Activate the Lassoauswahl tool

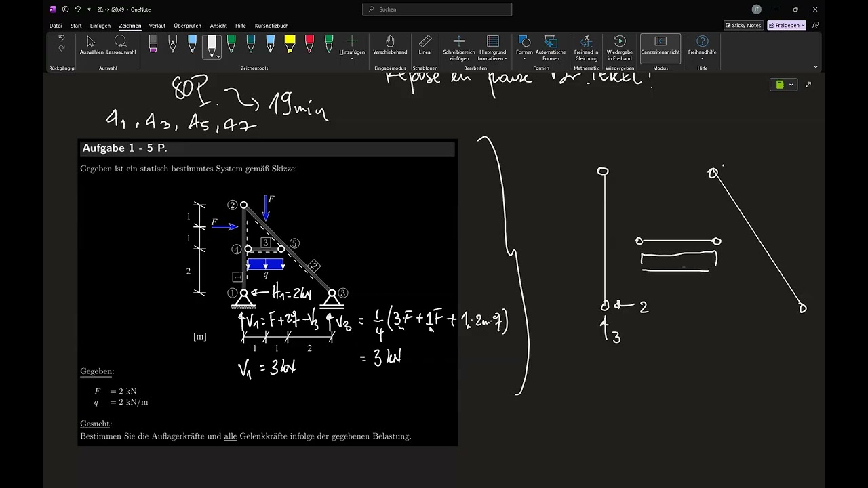[x=121, y=45]
